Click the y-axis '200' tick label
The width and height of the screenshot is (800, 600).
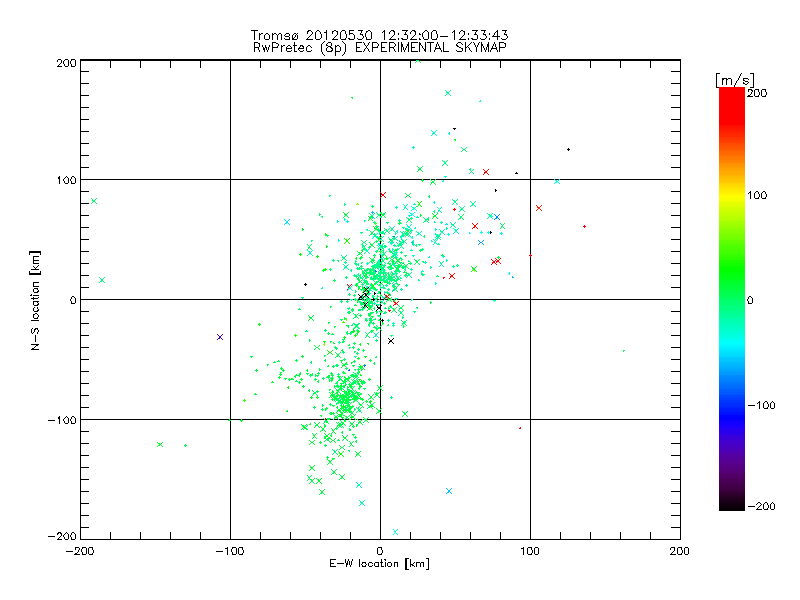66,63
